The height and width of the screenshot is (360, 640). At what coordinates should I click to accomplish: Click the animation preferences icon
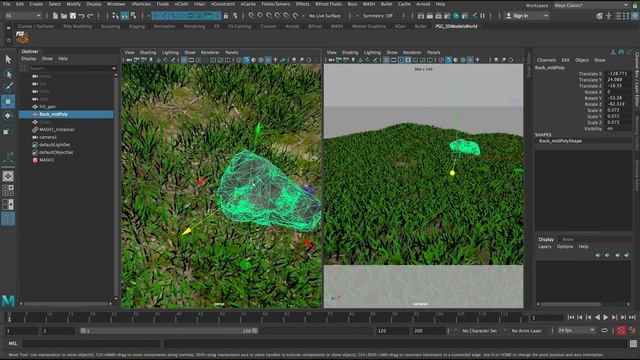632,331
